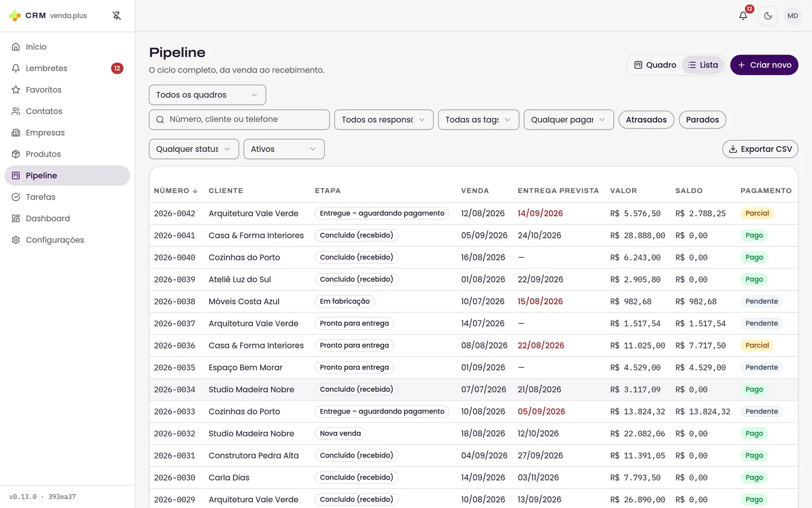Open Início in the sidebar

[67, 47]
